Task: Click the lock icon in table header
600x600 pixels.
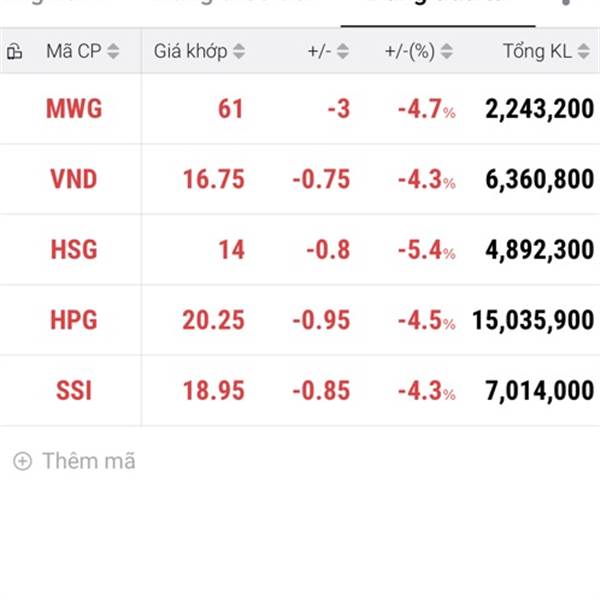Action: click(15, 51)
